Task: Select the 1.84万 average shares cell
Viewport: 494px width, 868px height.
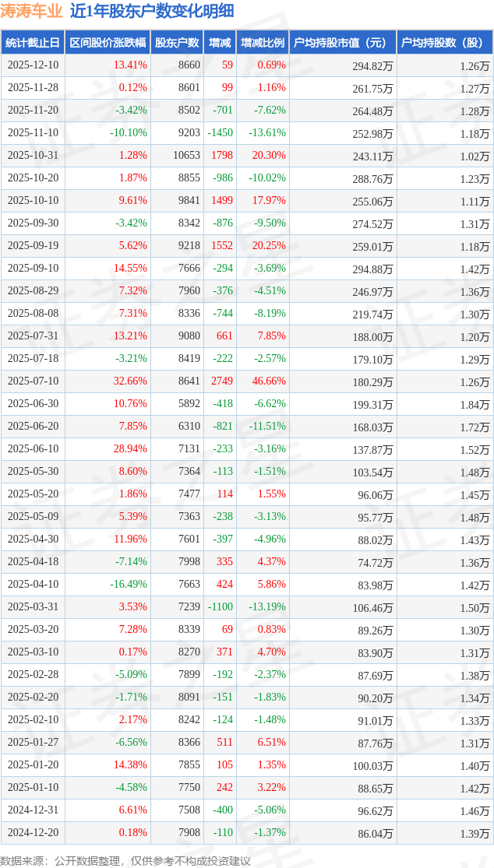Action: [x=474, y=405]
